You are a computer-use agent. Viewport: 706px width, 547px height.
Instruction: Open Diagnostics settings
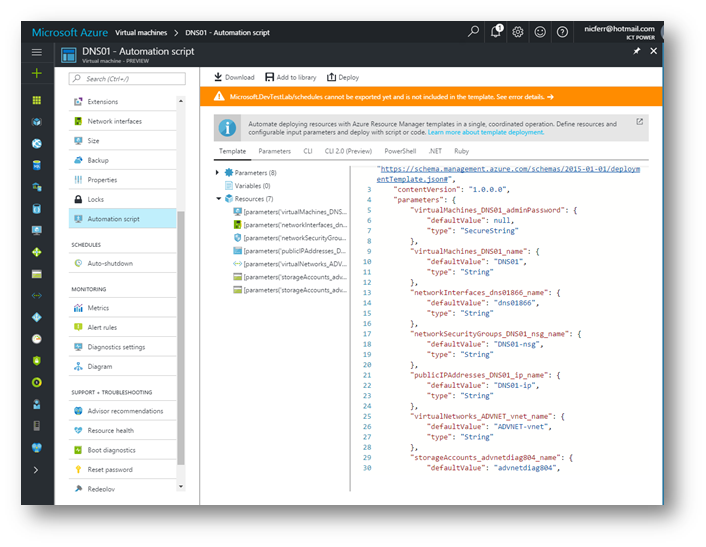[x=122, y=347]
